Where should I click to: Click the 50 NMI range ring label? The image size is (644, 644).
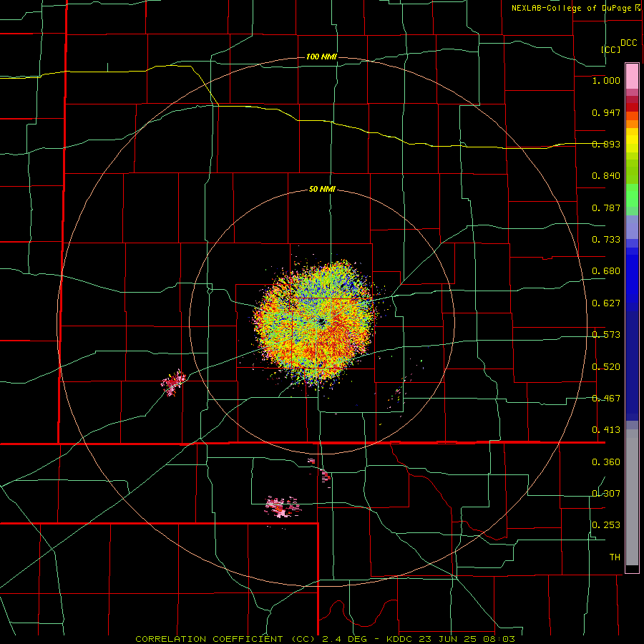pyautogui.click(x=322, y=190)
